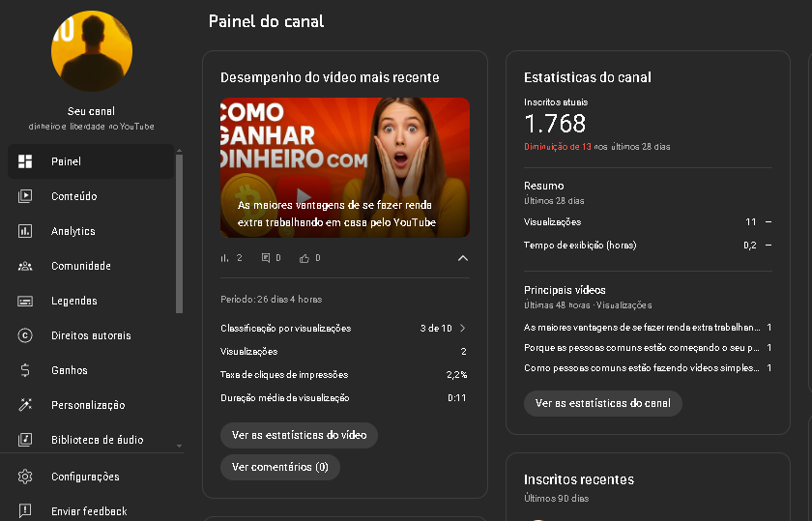Open the Conteúdo icon in sidebar
The height and width of the screenshot is (521, 812).
click(25, 196)
